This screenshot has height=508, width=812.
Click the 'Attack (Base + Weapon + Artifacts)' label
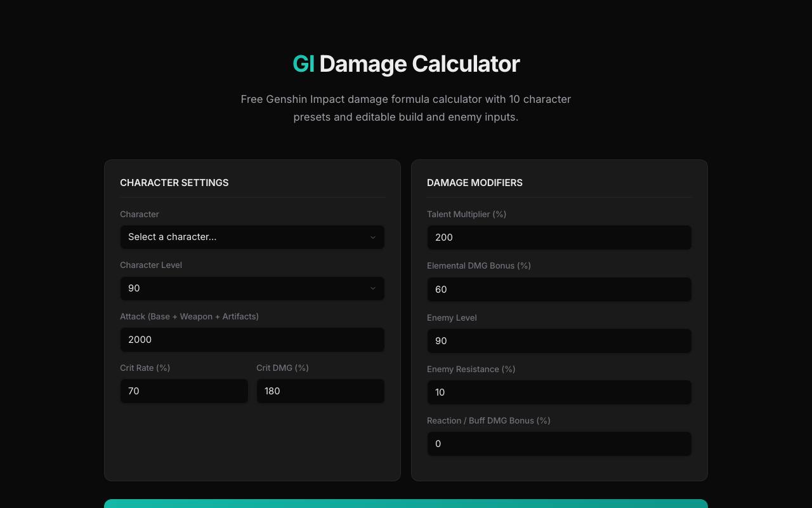pos(189,316)
